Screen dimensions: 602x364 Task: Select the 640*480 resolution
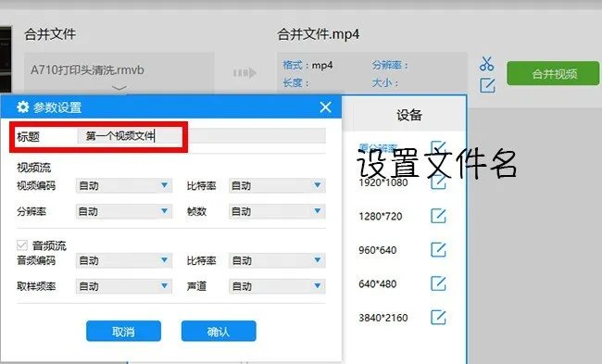click(377, 283)
